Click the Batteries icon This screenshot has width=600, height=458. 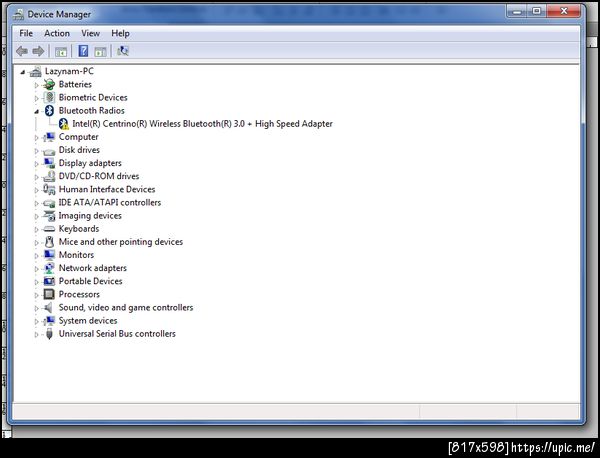tap(49, 84)
